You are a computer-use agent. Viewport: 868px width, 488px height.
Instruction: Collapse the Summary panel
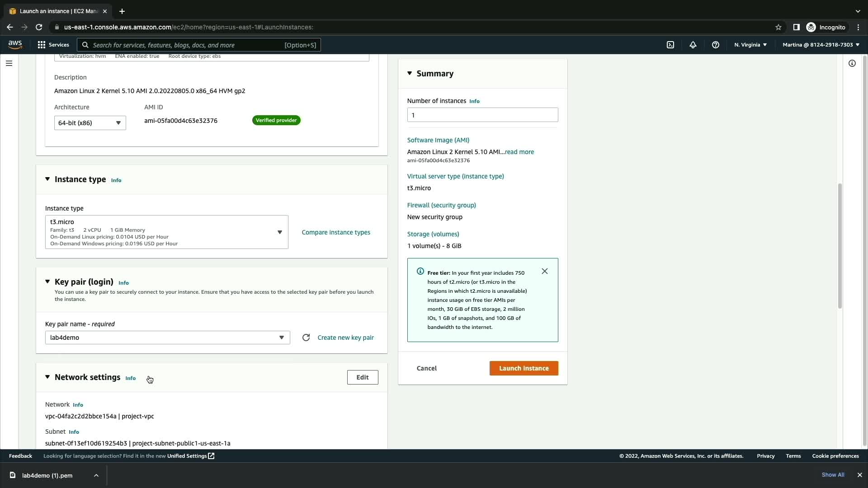coord(410,73)
